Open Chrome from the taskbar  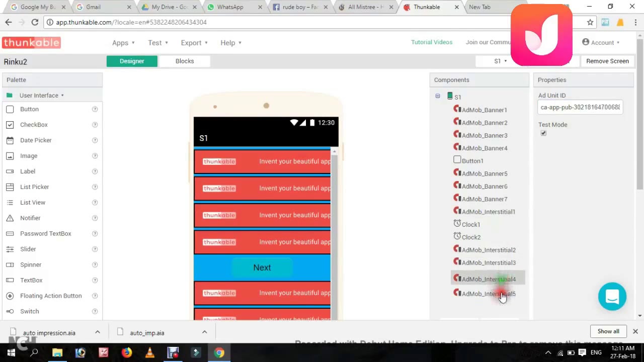219,353
